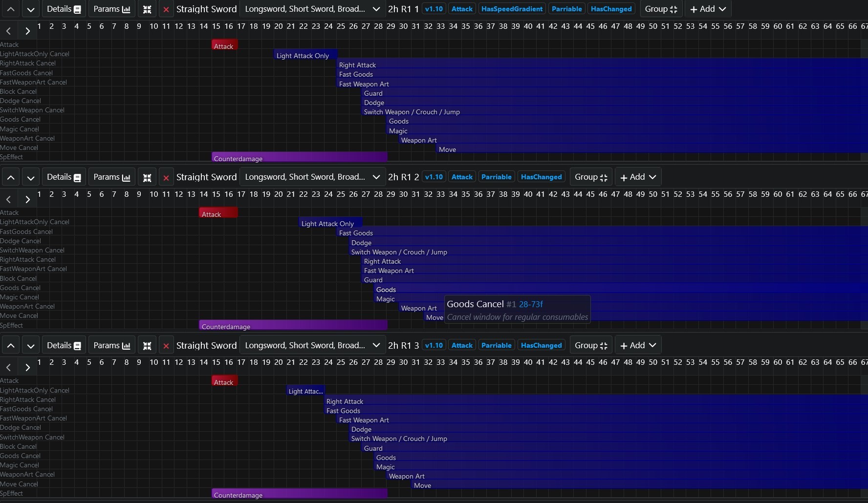Toggle Params for 2h R1 3
The width and height of the screenshot is (868, 503).
pos(112,346)
